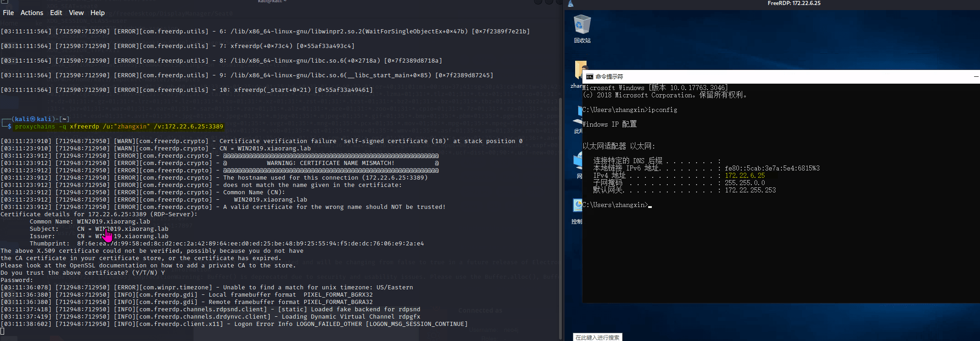Click the terminal window icon at top-left
980x341 pixels.
click(x=4, y=2)
